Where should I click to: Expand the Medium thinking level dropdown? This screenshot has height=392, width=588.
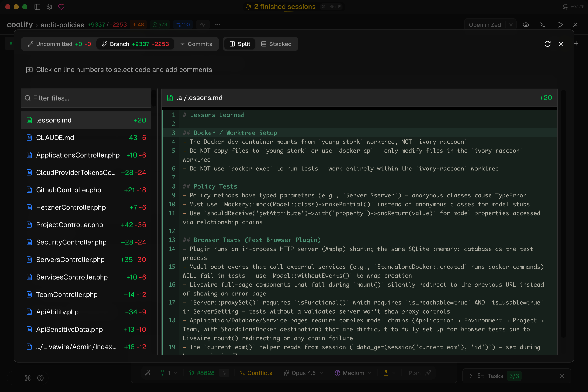353,373
